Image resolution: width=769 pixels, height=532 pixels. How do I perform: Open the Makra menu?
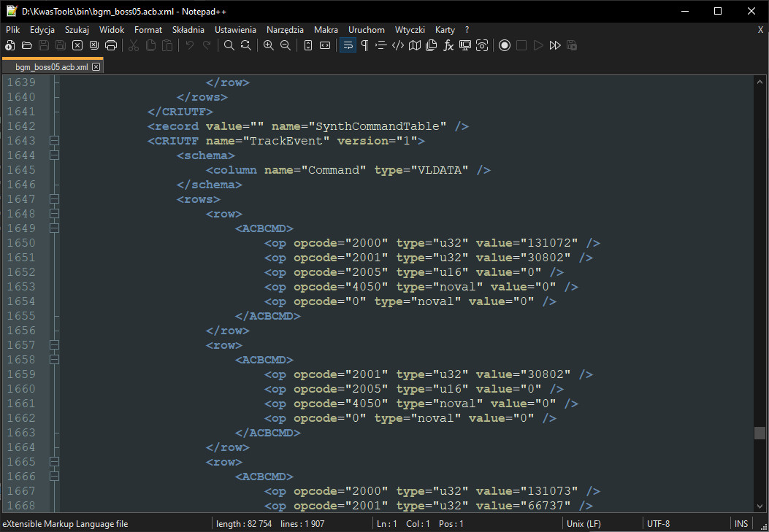tap(326, 30)
